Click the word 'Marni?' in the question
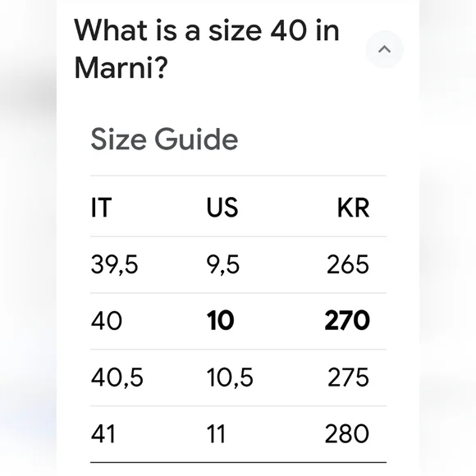This screenshot has width=476, height=476. 121,67
